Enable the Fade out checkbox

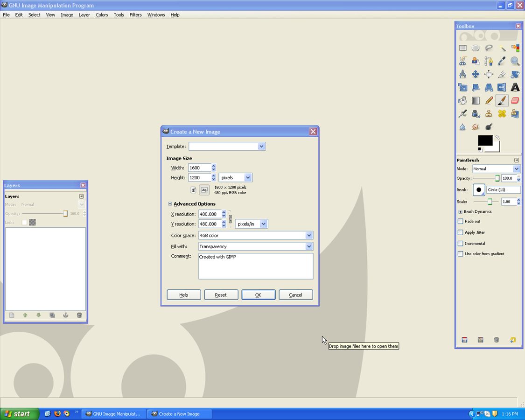coord(461,221)
